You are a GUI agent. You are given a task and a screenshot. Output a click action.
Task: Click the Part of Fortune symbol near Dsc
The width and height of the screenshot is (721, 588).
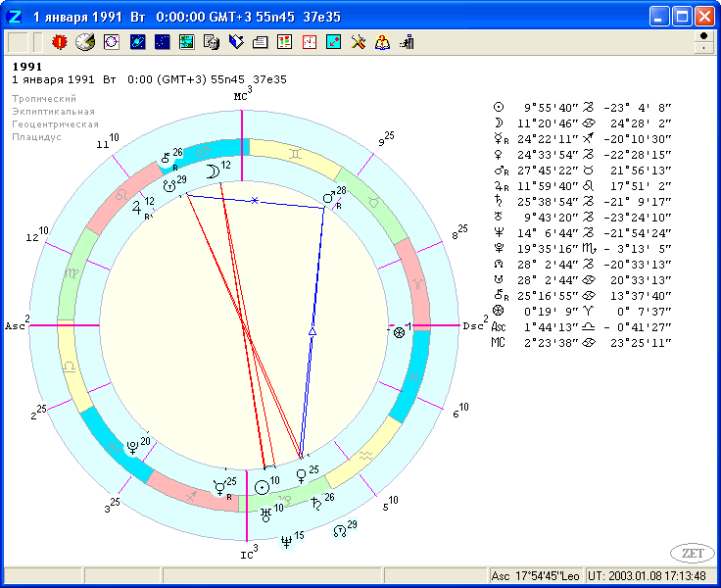click(399, 332)
